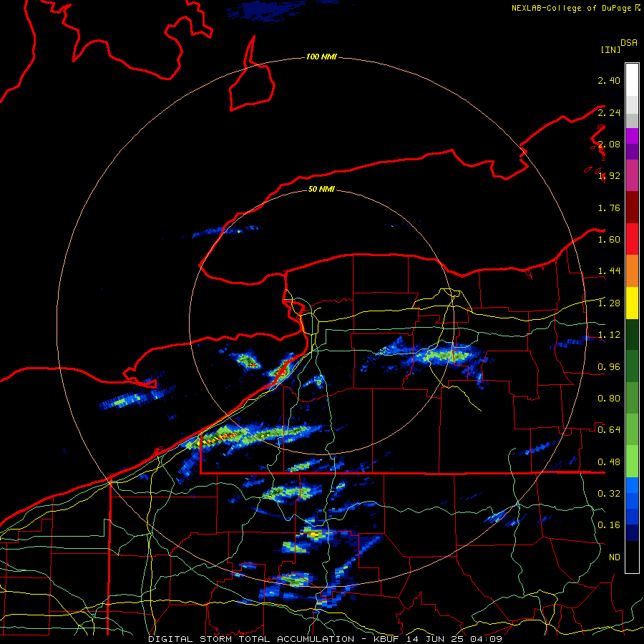The image size is (644, 644).
Task: Click the 0.32 scale value
Action: 609,494
